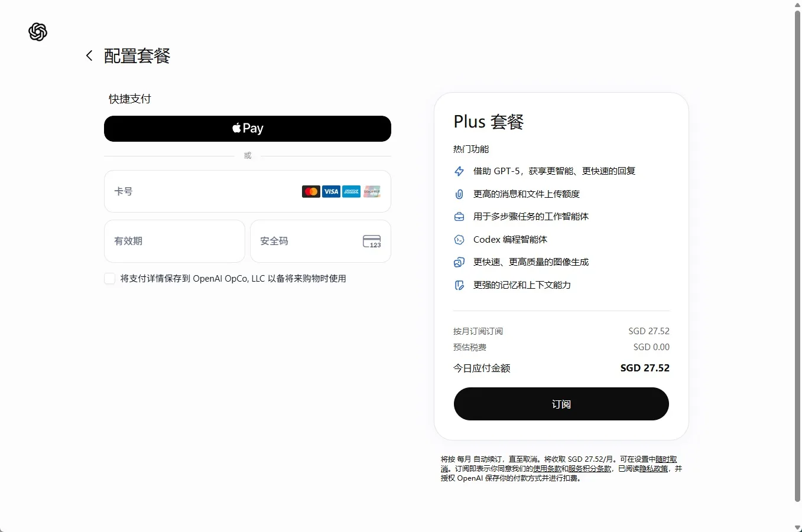Viewport: 802px width, 532px height.
Task: Click the 快捷支付 section label
Action: (x=130, y=99)
